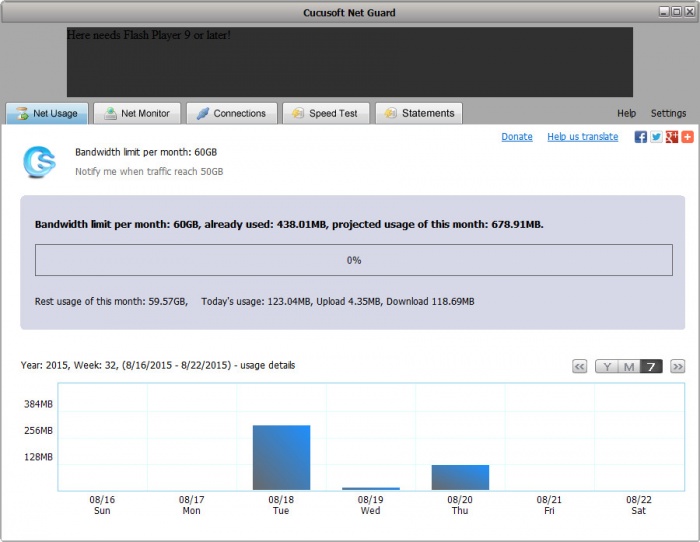Image resolution: width=700 pixels, height=542 pixels.
Task: Click the Flash Player notice banner
Action: 350,62
